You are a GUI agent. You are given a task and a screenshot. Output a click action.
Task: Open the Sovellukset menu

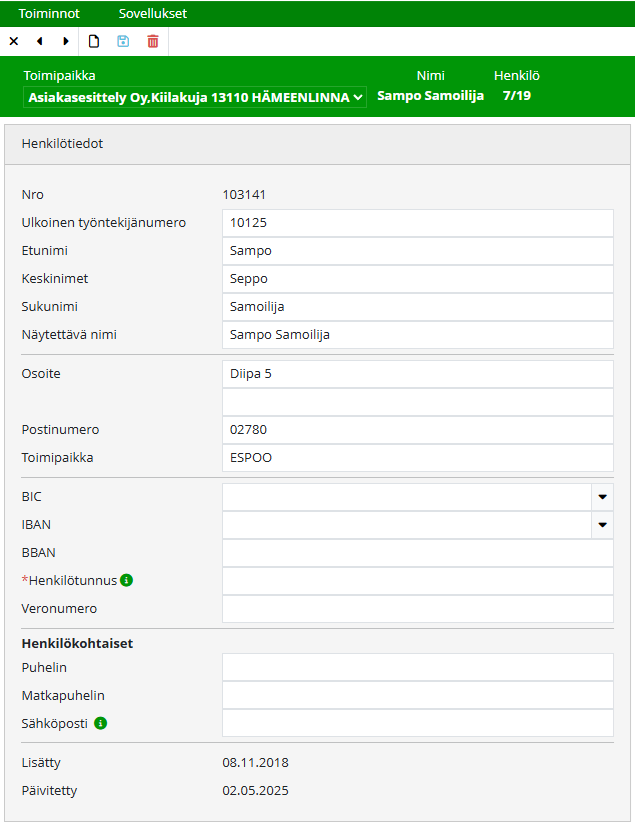coord(152,14)
